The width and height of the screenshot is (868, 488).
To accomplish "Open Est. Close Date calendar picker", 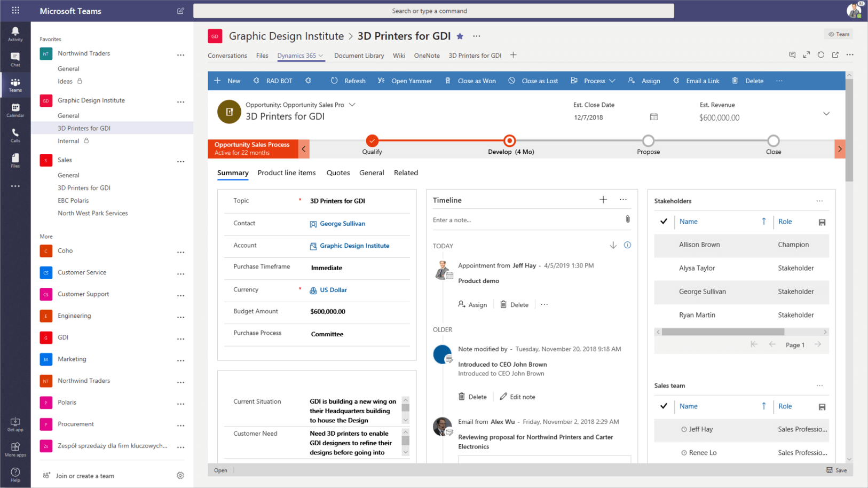I will pos(653,117).
